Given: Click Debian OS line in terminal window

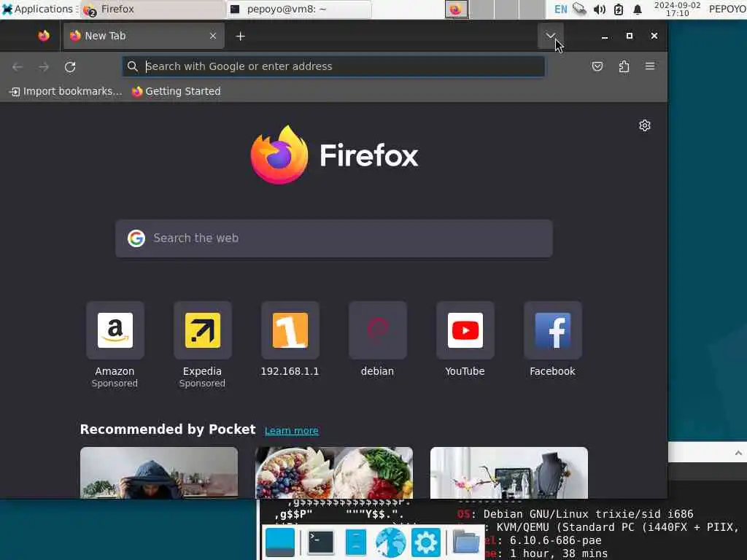Looking at the screenshot, I should click(576, 514).
